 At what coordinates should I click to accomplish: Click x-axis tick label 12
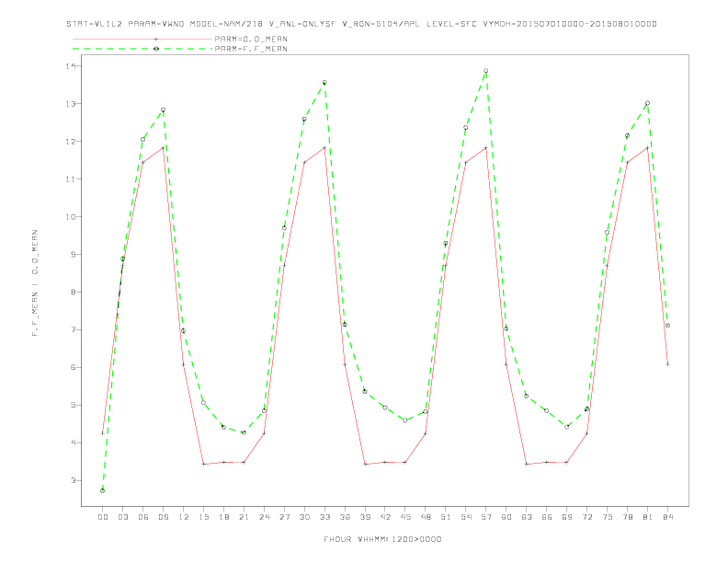click(x=184, y=517)
